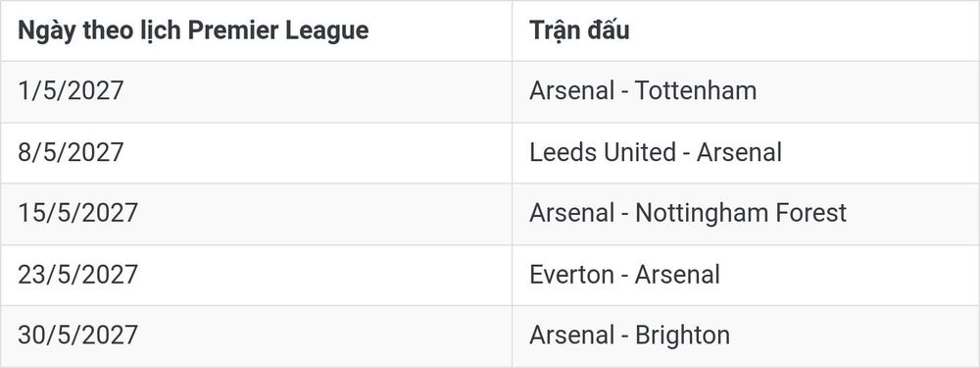
Task: Click the Arsenal - Brighton match cell
Action: pos(746,336)
